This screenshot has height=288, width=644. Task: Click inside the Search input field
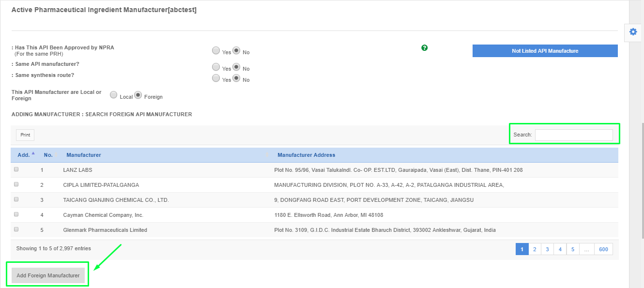(574, 135)
